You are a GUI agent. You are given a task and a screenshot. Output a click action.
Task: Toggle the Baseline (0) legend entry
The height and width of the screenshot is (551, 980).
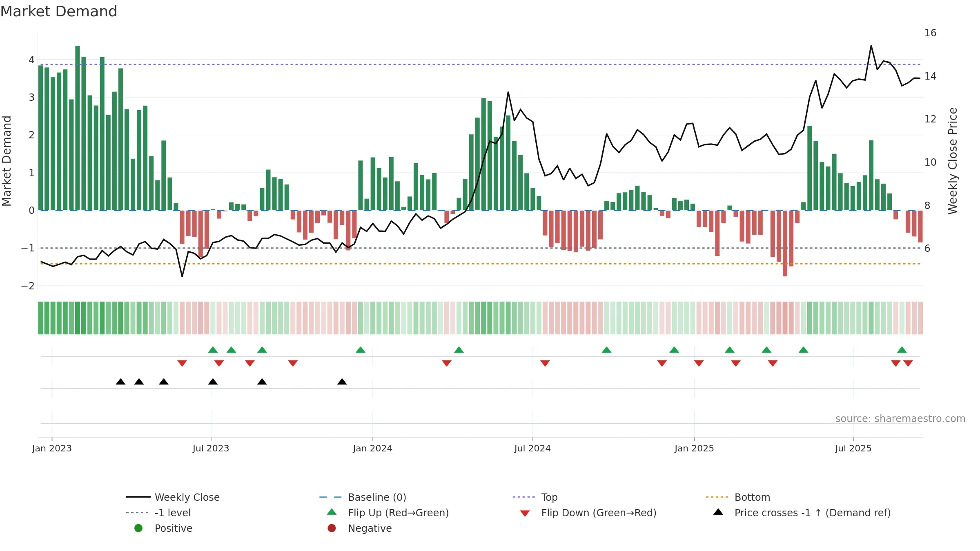pyautogui.click(x=363, y=497)
